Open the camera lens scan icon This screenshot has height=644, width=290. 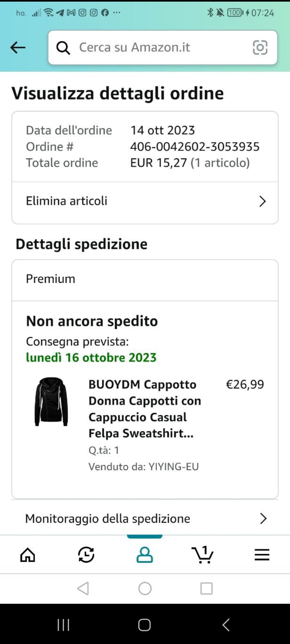click(x=260, y=48)
